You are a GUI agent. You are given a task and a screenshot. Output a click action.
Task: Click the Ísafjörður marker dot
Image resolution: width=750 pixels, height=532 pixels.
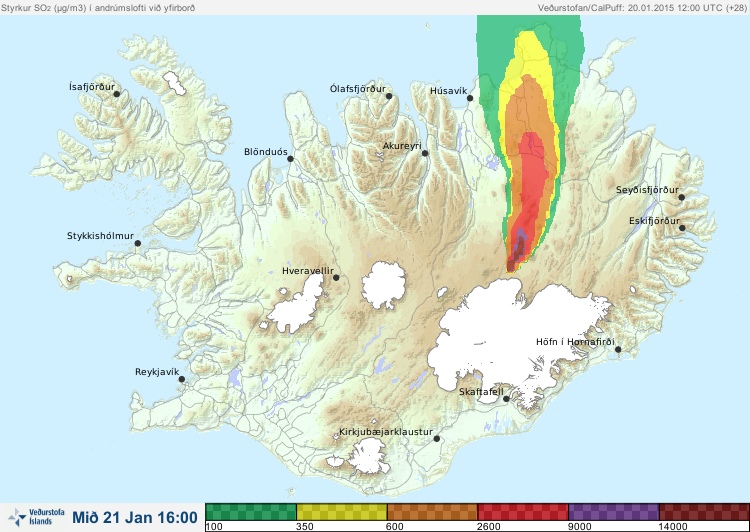[x=116, y=94]
